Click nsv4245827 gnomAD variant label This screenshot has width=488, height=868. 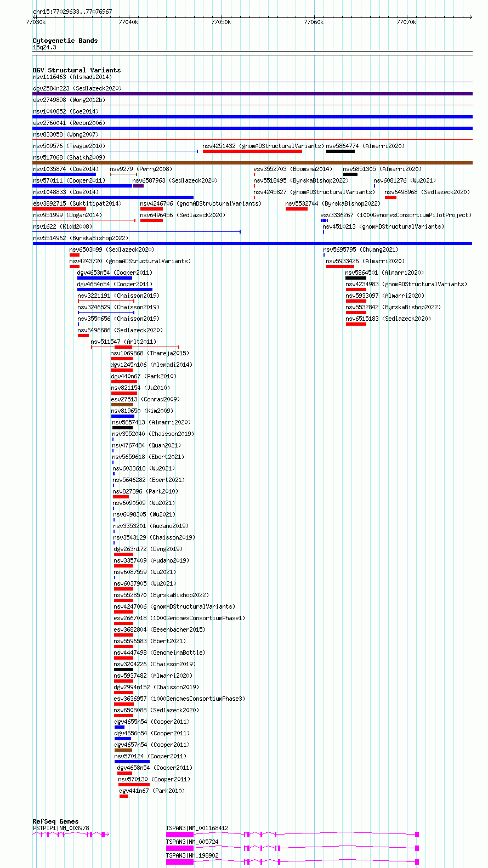[x=314, y=192]
